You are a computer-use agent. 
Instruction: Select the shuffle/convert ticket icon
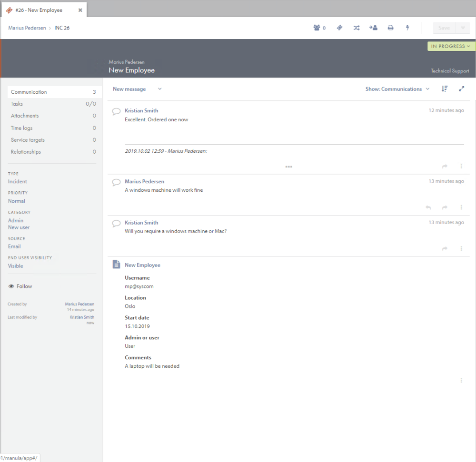coord(356,28)
